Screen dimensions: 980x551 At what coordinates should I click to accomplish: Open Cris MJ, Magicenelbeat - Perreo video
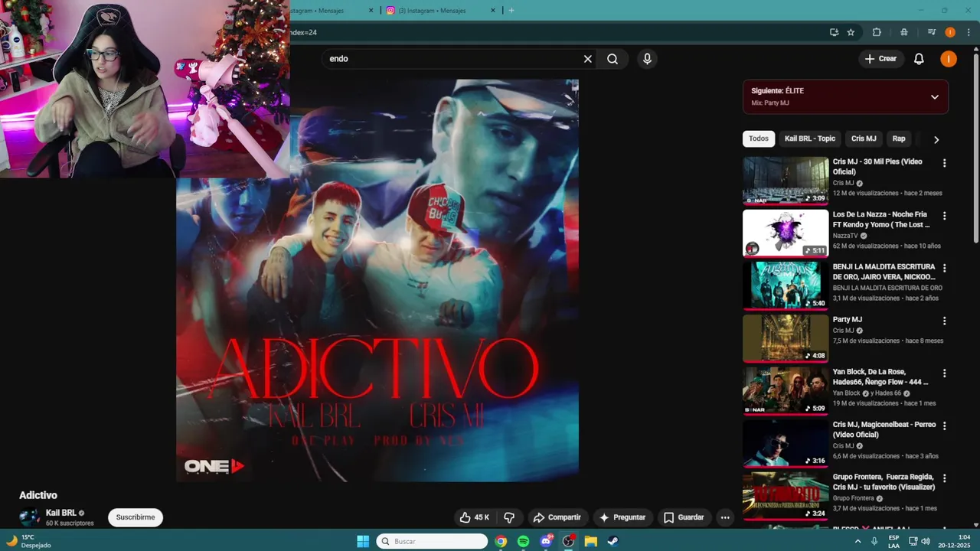(786, 443)
